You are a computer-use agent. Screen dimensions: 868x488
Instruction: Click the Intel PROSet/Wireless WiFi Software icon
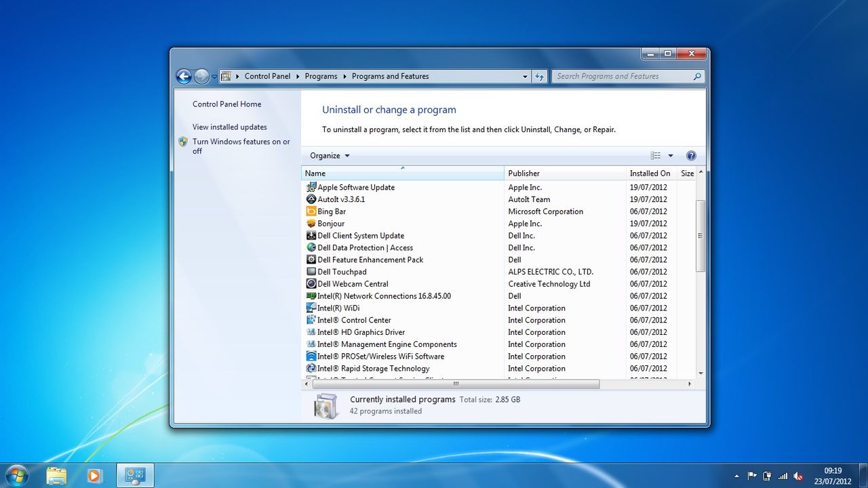click(x=311, y=357)
